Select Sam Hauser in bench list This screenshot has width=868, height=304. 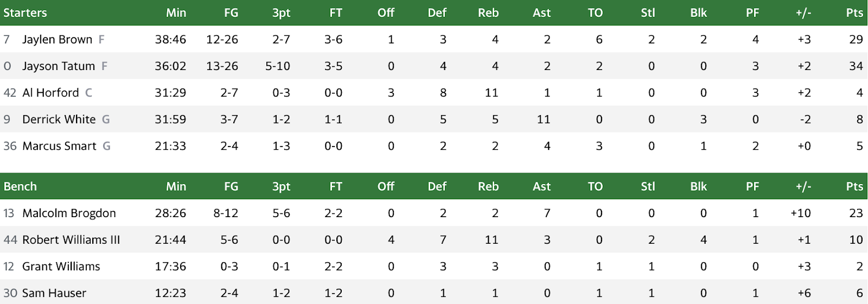pos(54,293)
